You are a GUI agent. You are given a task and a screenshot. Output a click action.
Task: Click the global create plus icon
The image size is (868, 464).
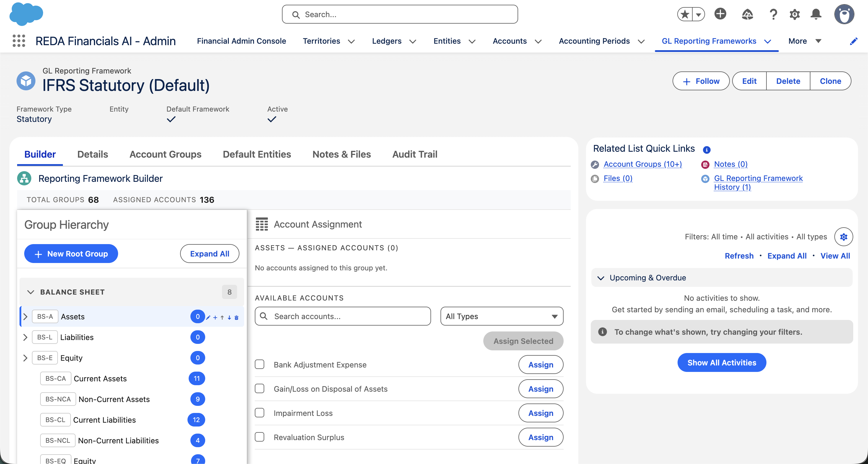click(x=720, y=14)
